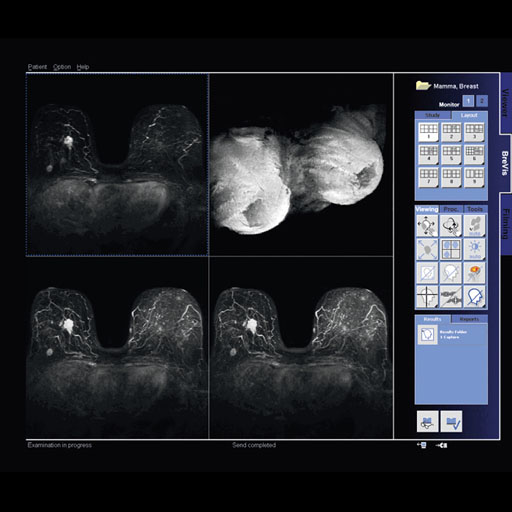Click the Study tab

(433, 115)
